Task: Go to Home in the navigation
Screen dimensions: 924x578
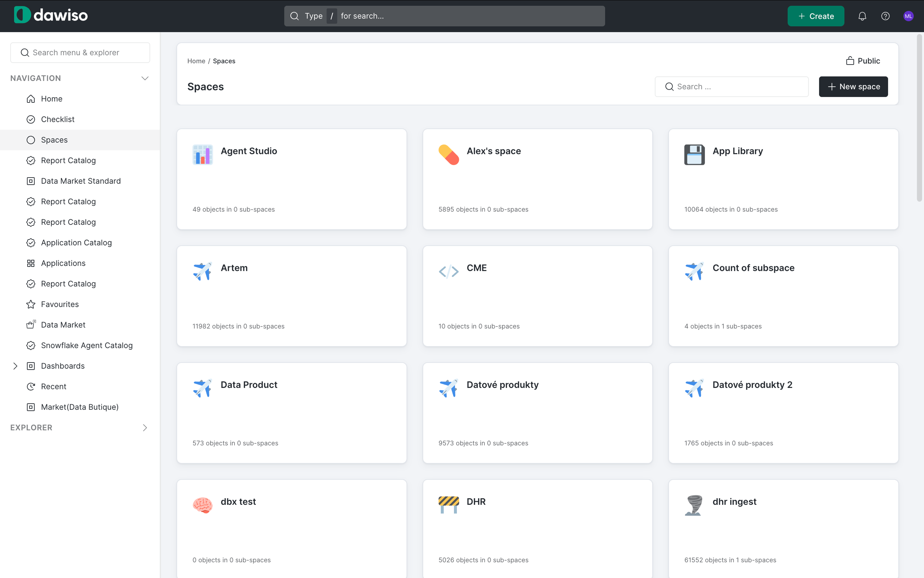Action: [80, 99]
